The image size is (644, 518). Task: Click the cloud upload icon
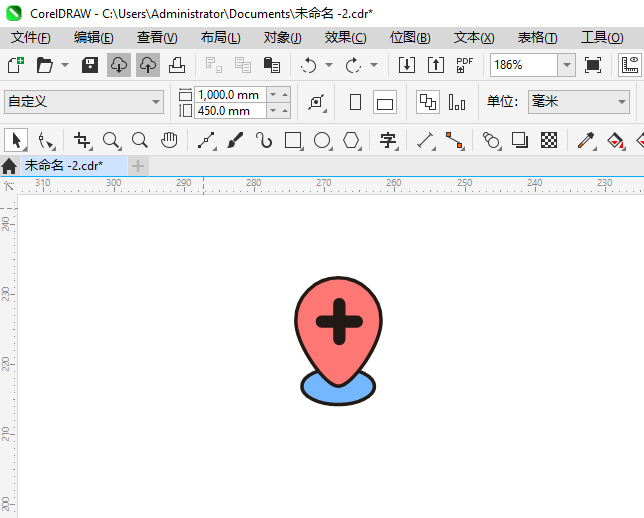pyautogui.click(x=148, y=65)
